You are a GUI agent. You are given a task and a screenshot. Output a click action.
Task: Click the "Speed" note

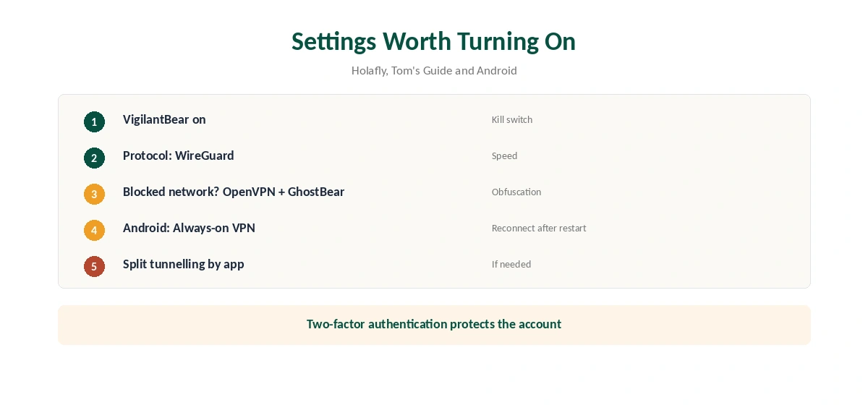click(505, 155)
